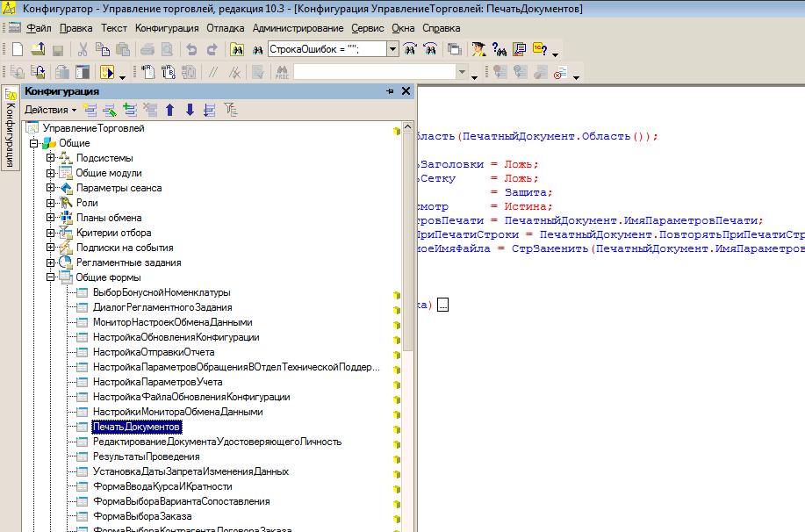Switch to the vertical Конфигурация side tab
The image size is (805, 532).
11,128
